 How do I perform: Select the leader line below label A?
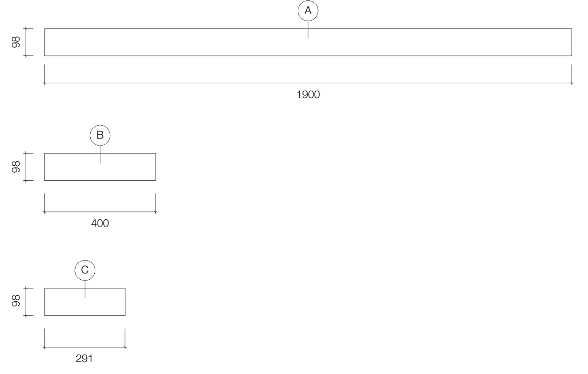coord(308,30)
